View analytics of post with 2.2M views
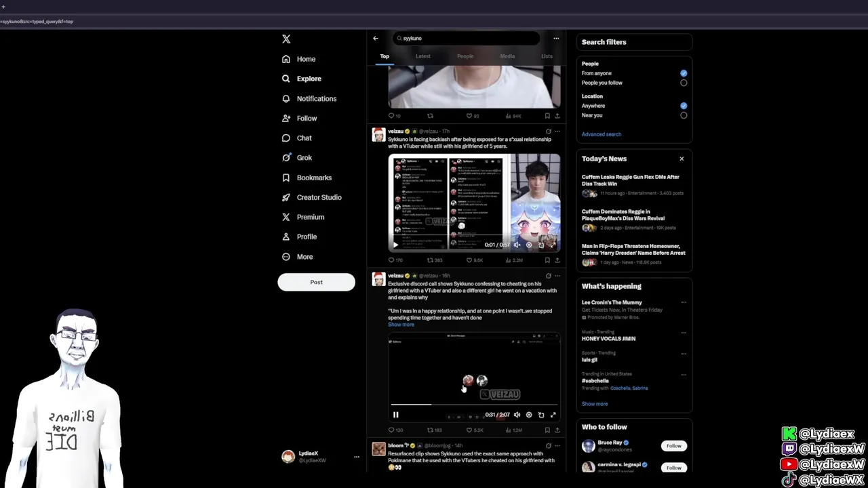Image resolution: width=868 pixels, height=488 pixels. click(x=513, y=260)
